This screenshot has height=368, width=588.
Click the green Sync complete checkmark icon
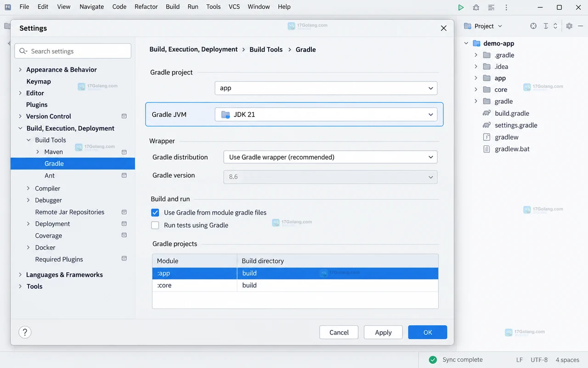click(433, 360)
